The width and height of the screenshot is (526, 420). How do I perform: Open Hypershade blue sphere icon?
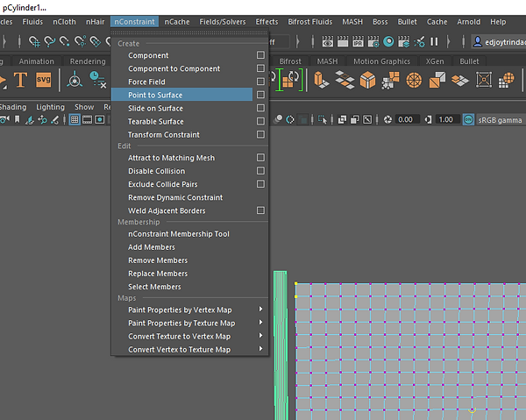tap(388, 41)
